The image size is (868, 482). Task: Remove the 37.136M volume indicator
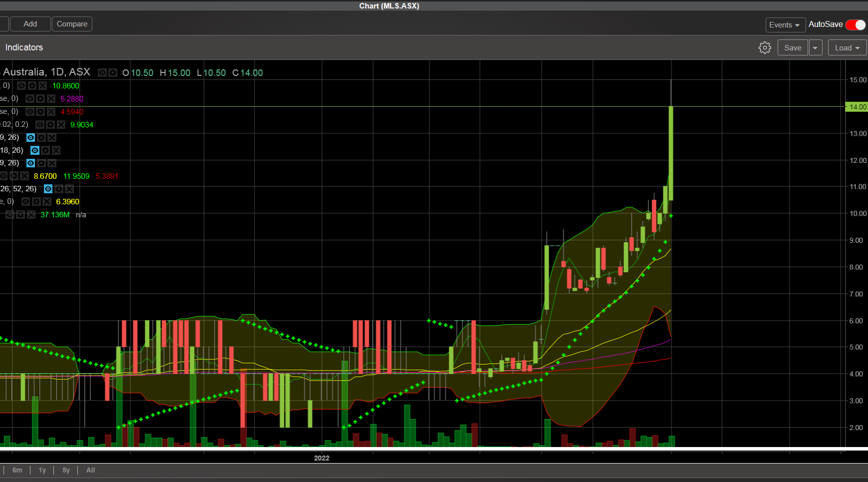click(x=31, y=215)
